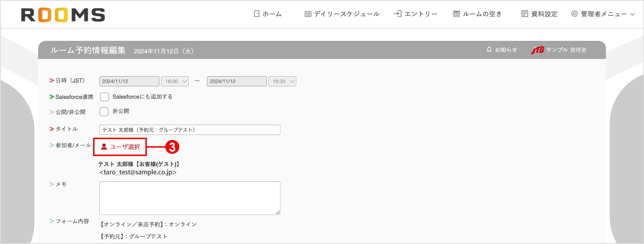
Task: Click the person icon inside ユーザ選択
Action: coord(104,147)
